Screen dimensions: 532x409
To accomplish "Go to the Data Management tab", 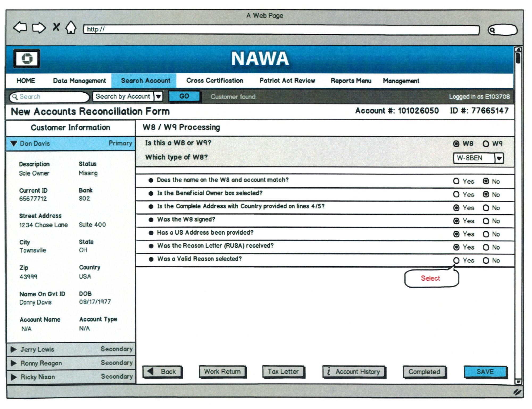I will coord(79,81).
